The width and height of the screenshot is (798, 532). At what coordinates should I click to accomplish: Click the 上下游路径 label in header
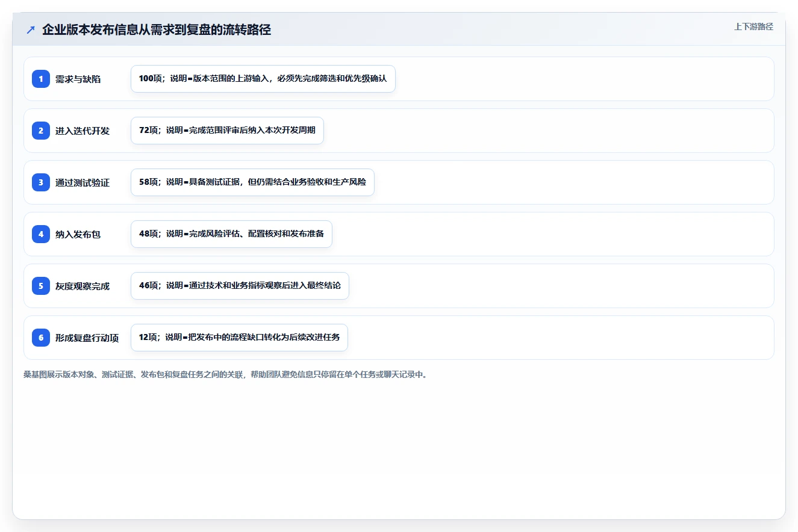753,27
